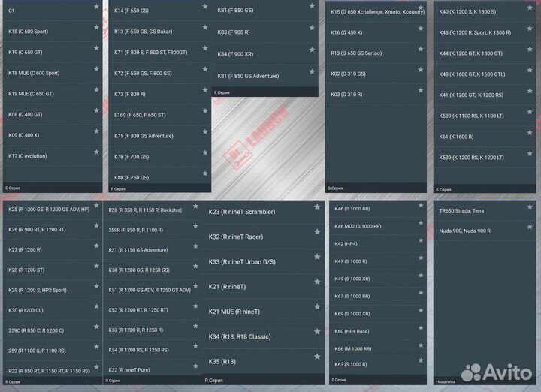The width and height of the screenshot is (541, 392).
Task: Click the star icon on the C1 row
Action: click(x=96, y=7)
